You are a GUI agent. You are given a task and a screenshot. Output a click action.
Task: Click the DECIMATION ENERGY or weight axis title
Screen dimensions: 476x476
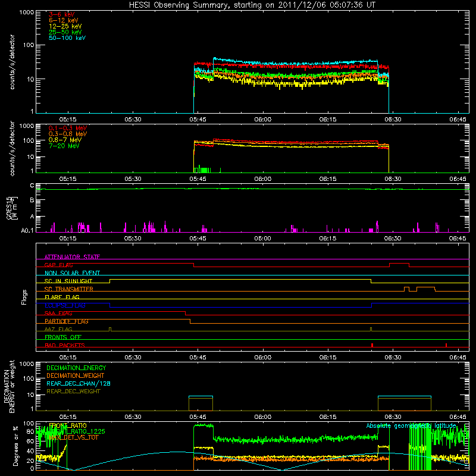[9, 386]
